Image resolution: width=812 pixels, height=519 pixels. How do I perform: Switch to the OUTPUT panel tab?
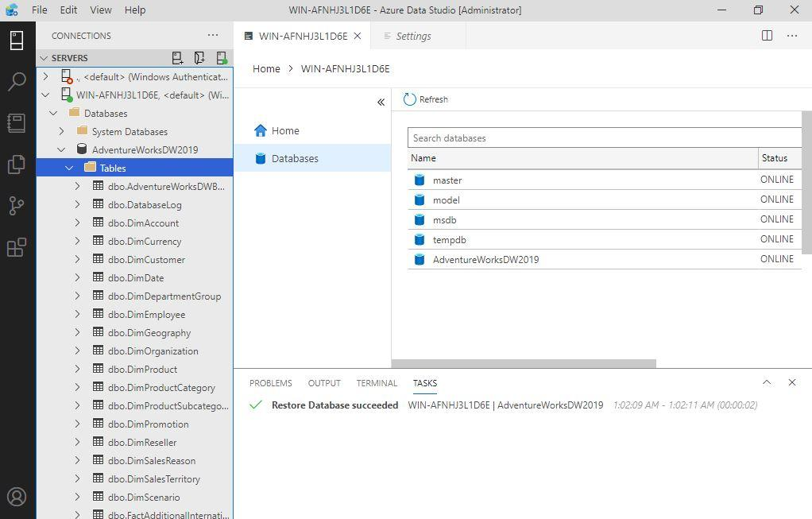pos(324,383)
